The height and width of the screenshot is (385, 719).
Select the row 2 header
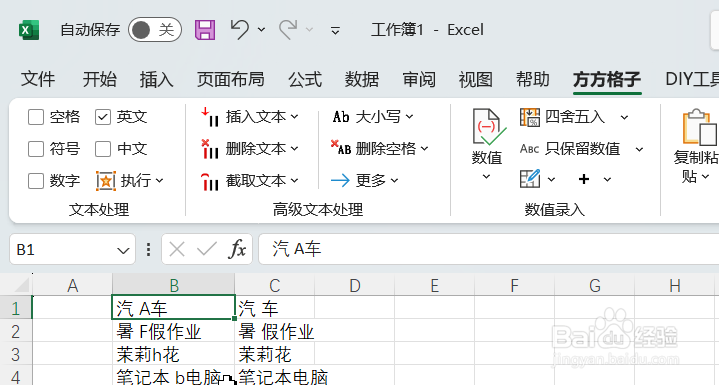tap(16, 331)
